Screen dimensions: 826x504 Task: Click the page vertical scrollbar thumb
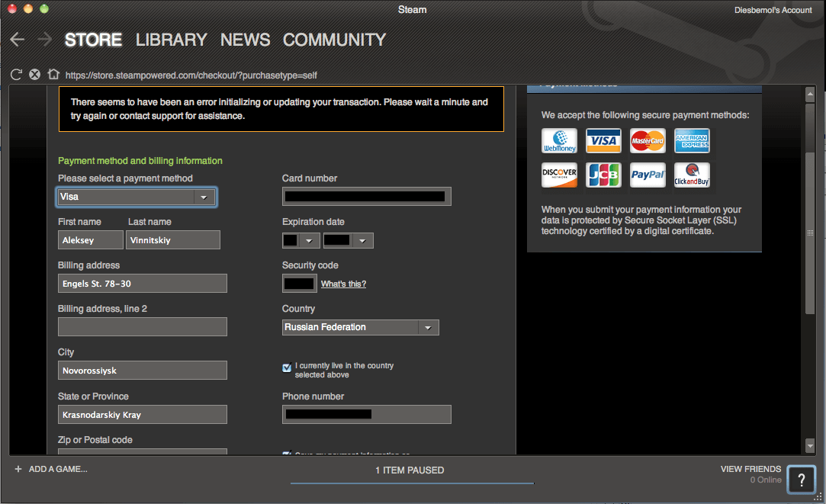coord(810,233)
